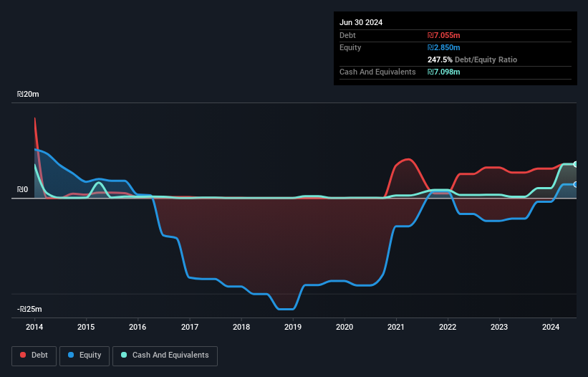This screenshot has height=377, width=588.
Task: Click the 2020 x-axis label
Action: 344,327
